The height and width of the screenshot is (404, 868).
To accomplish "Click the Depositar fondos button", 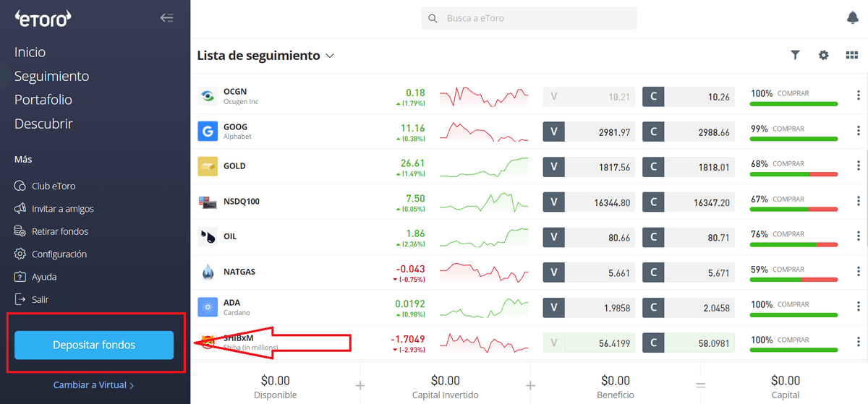I will click(x=94, y=345).
